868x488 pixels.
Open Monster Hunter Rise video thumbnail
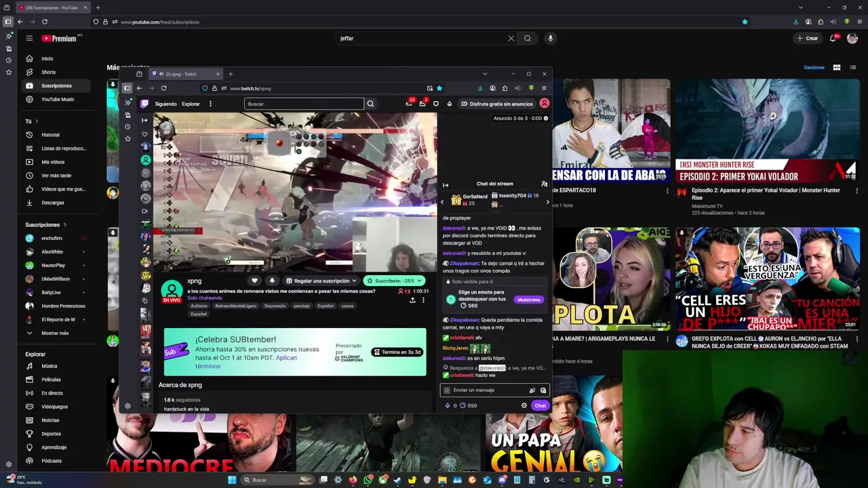coord(767,131)
